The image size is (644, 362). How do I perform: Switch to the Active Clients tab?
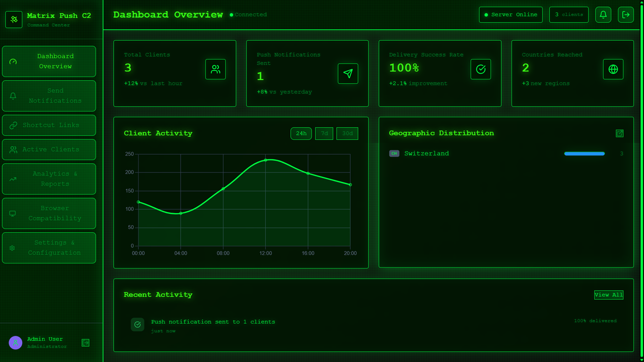49,149
